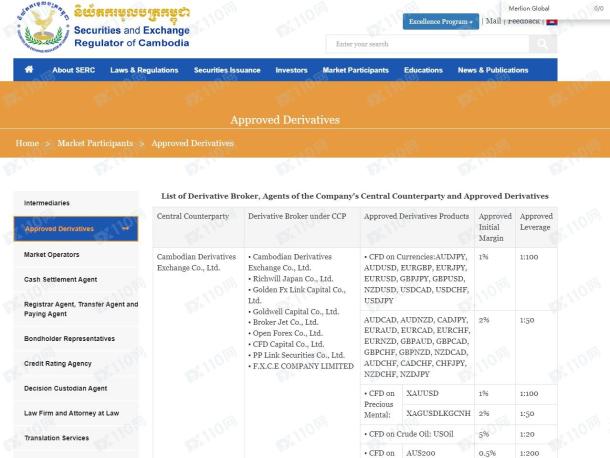The image size is (610, 458).
Task: Click the Cambodian flag language icon
Action: click(x=552, y=22)
